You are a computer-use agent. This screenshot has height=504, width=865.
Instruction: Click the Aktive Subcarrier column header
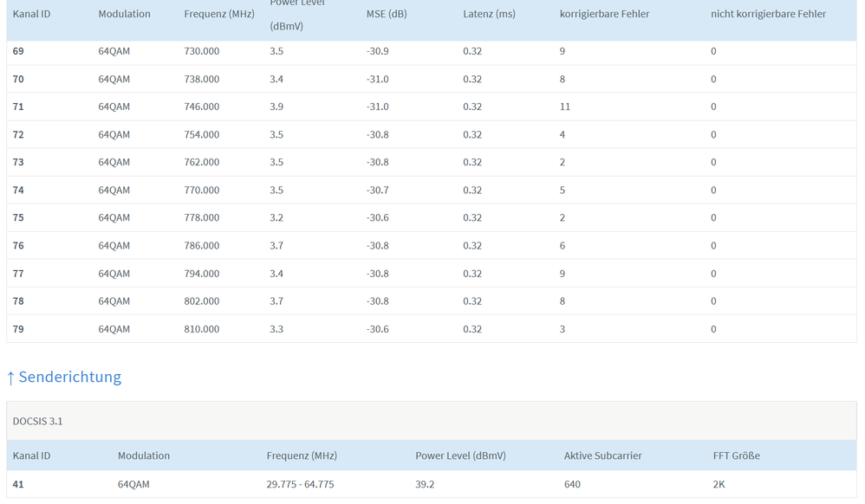point(602,456)
